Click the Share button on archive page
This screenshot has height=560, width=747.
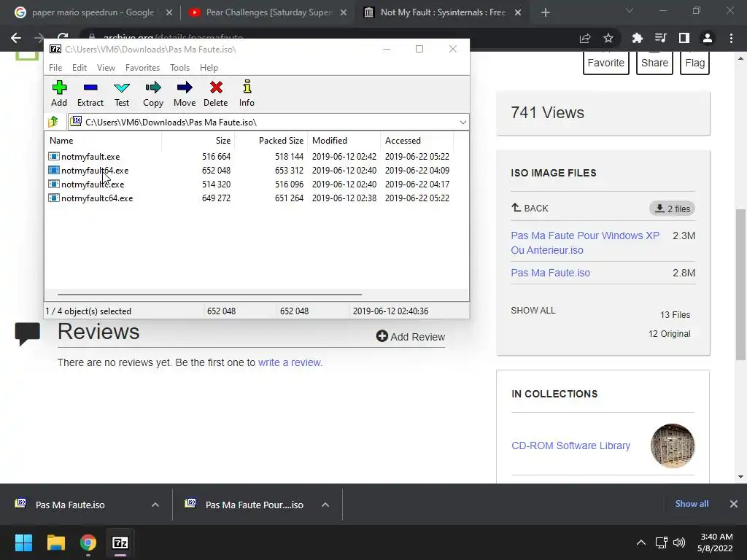click(654, 63)
